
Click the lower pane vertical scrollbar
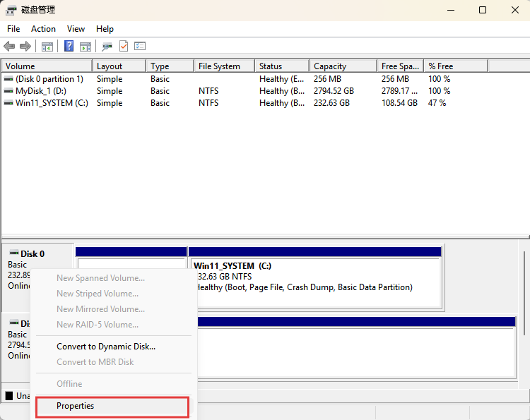pos(524,294)
